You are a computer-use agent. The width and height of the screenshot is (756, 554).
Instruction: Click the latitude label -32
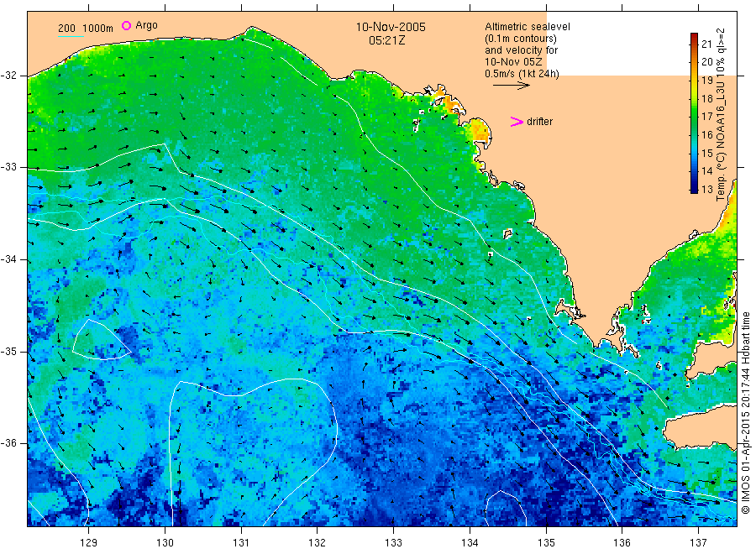8,76
